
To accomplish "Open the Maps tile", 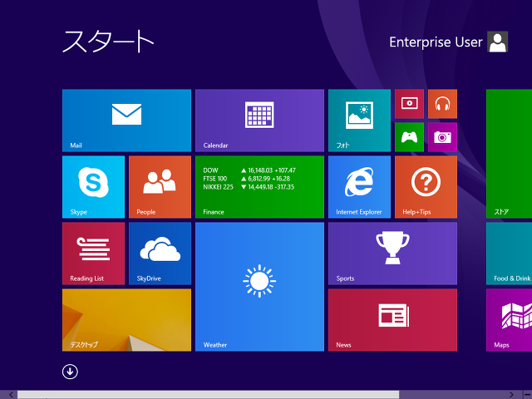I will coord(509,320).
